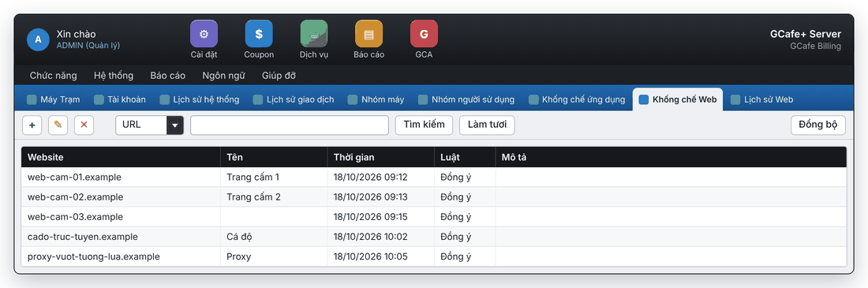The image size is (868, 288).
Task: Open the Hệ thống menu
Action: click(x=114, y=75)
